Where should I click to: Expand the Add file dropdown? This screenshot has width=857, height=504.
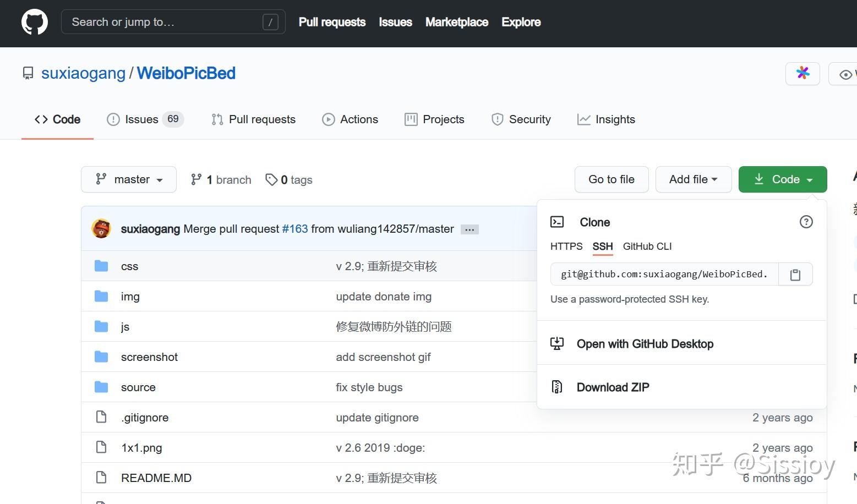[x=693, y=179]
